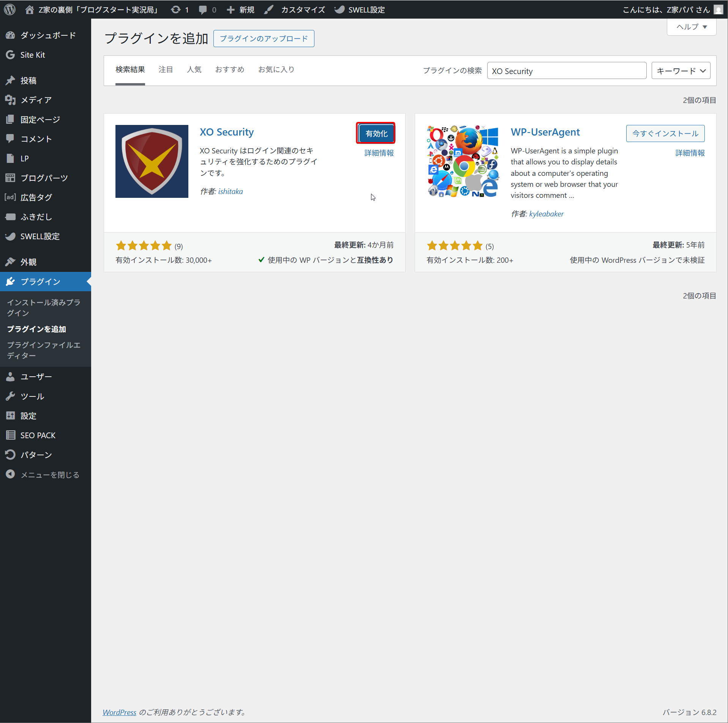Click the パターン circular icon
Image resolution: width=728 pixels, height=723 pixels.
click(x=10, y=455)
